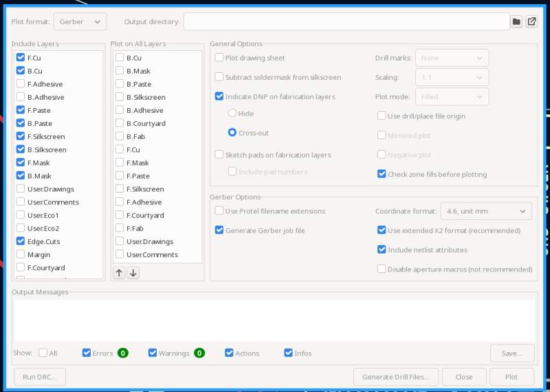Click the Plot button
This screenshot has width=550, height=392.
tap(511, 377)
